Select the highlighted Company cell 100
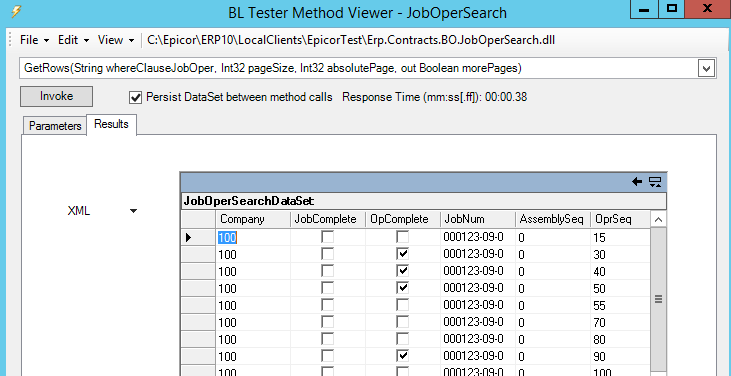Viewport: 731px width, 376px height. click(253, 238)
